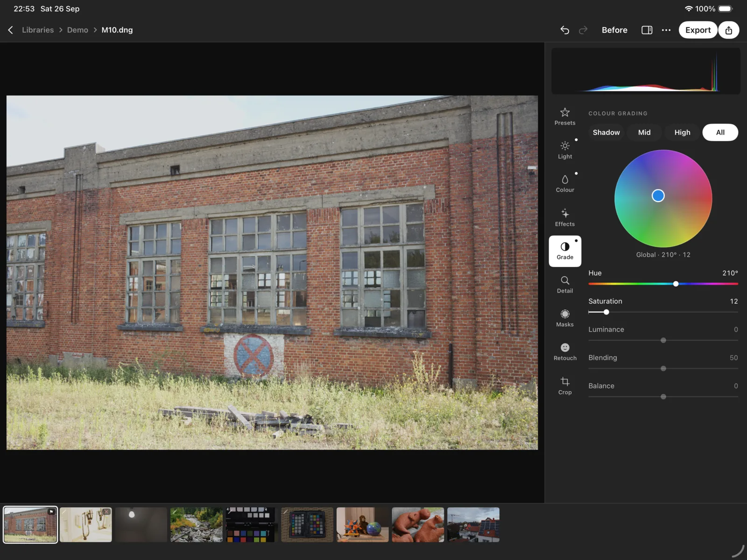Open the Masks panel

(x=565, y=318)
